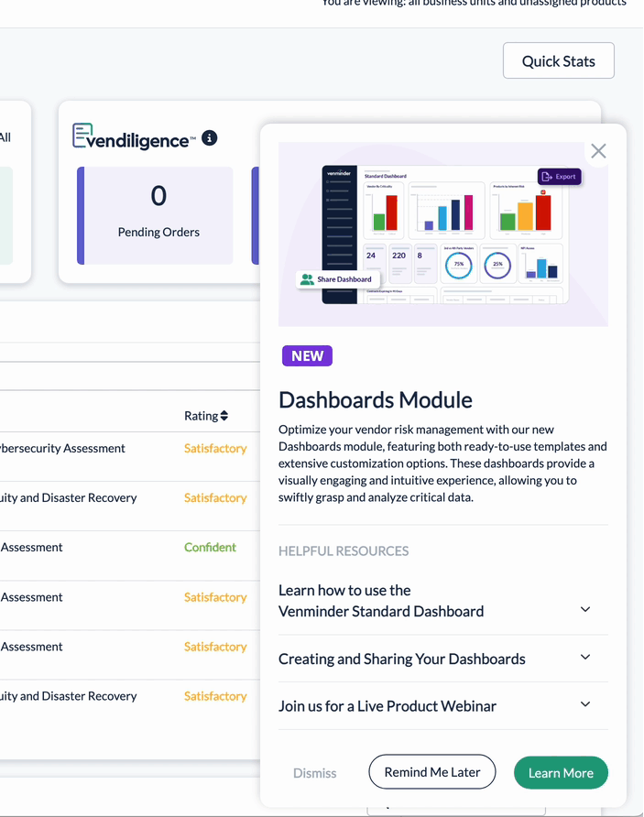Click the pending orders count 0
Viewport: 644px width, 817px height.
pos(158,196)
